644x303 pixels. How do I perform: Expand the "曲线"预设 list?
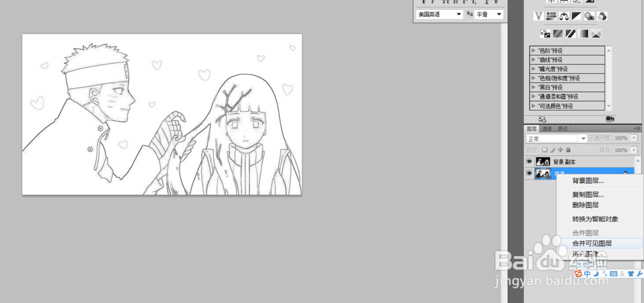click(534, 60)
